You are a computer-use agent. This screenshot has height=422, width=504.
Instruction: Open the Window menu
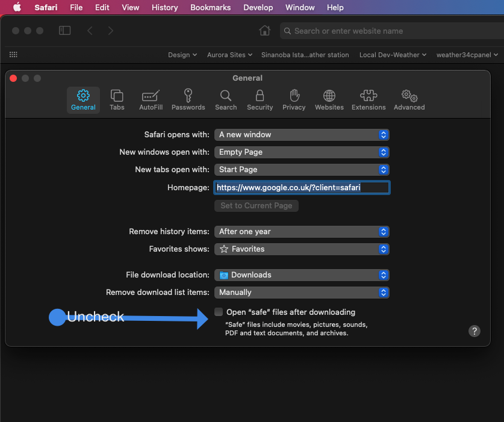point(300,7)
